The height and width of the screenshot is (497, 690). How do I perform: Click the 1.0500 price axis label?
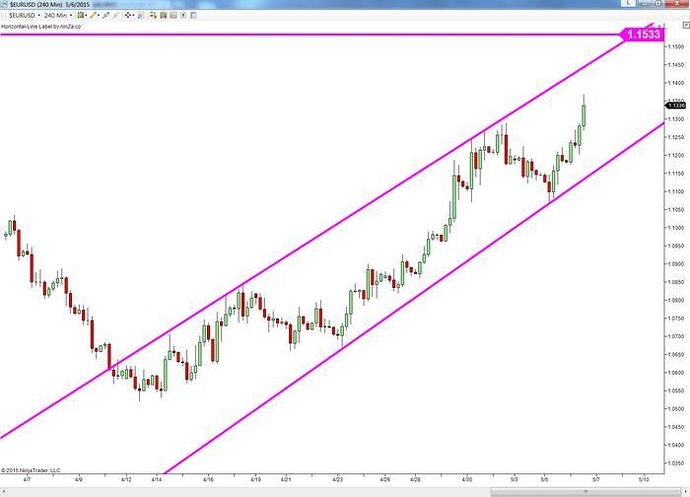click(675, 409)
